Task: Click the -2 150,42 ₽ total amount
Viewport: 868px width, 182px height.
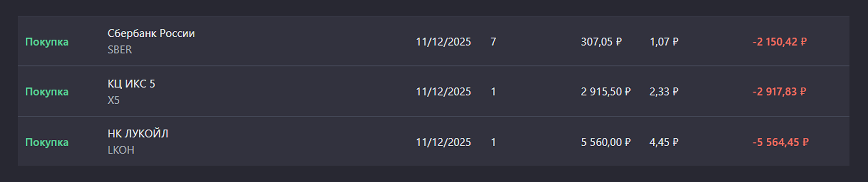Action: (779, 42)
